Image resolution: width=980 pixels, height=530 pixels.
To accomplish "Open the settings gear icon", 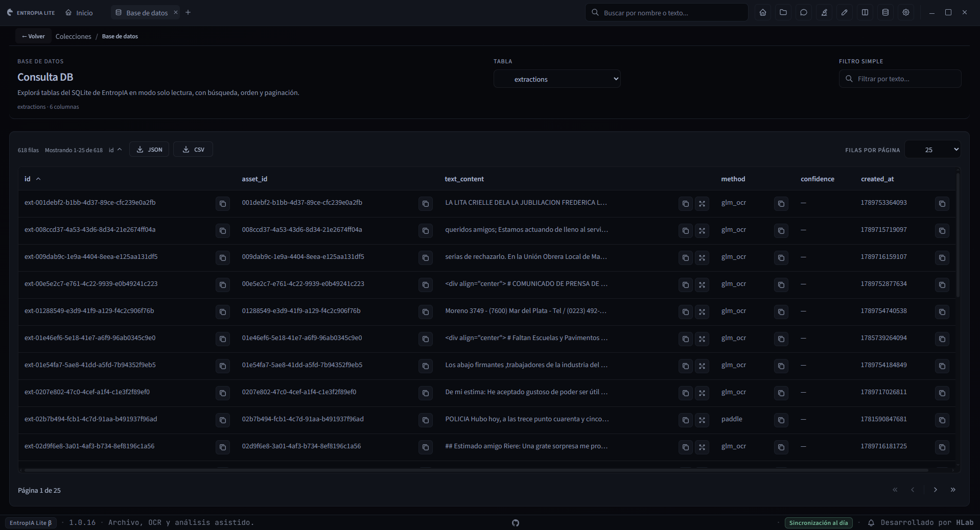I will 906,12.
